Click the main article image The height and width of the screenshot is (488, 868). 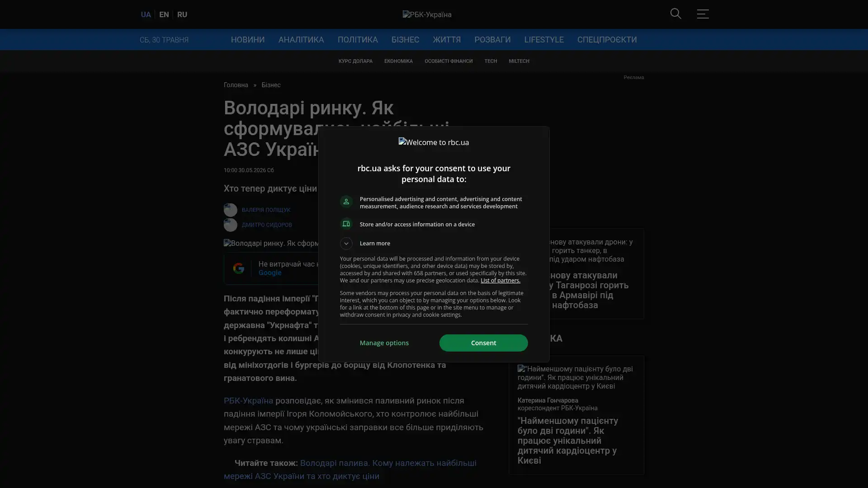pos(271,244)
